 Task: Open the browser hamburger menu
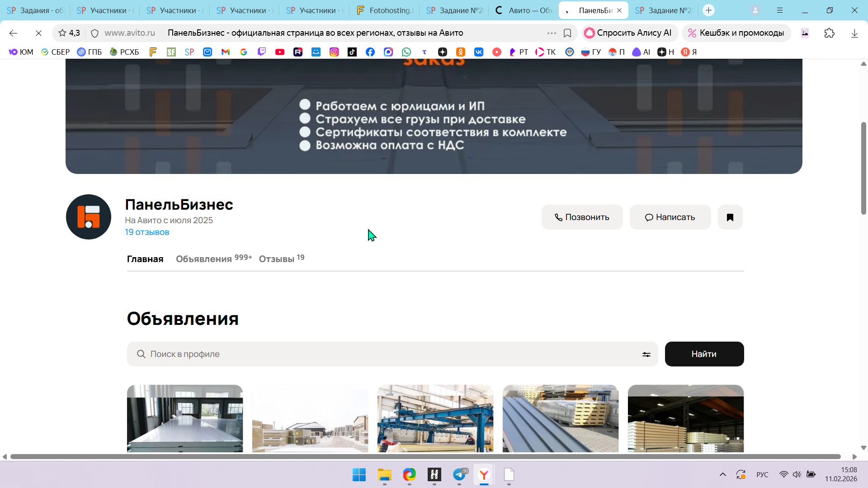pyautogui.click(x=780, y=10)
